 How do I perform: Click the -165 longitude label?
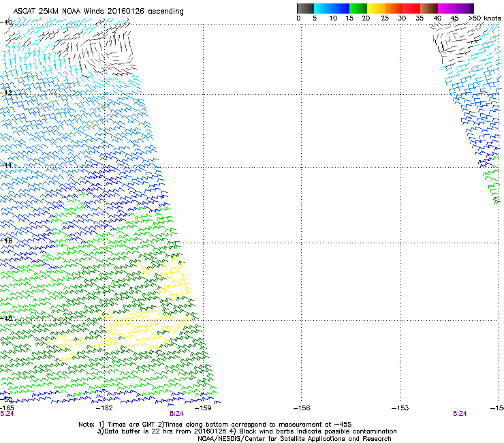click(x=7, y=408)
